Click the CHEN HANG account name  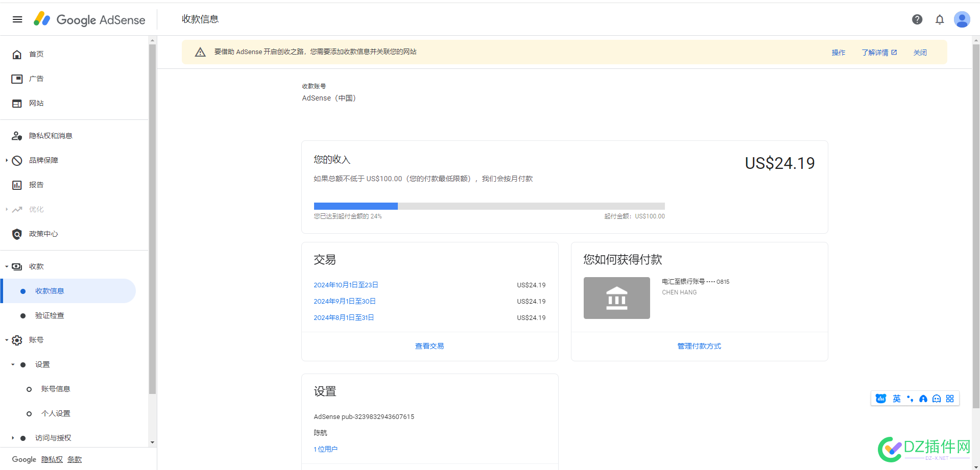pyautogui.click(x=679, y=292)
